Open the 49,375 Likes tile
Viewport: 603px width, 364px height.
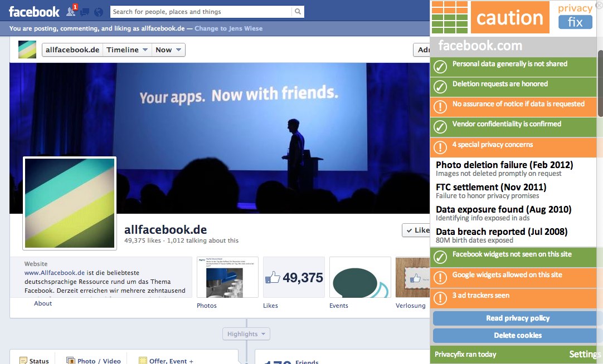294,277
